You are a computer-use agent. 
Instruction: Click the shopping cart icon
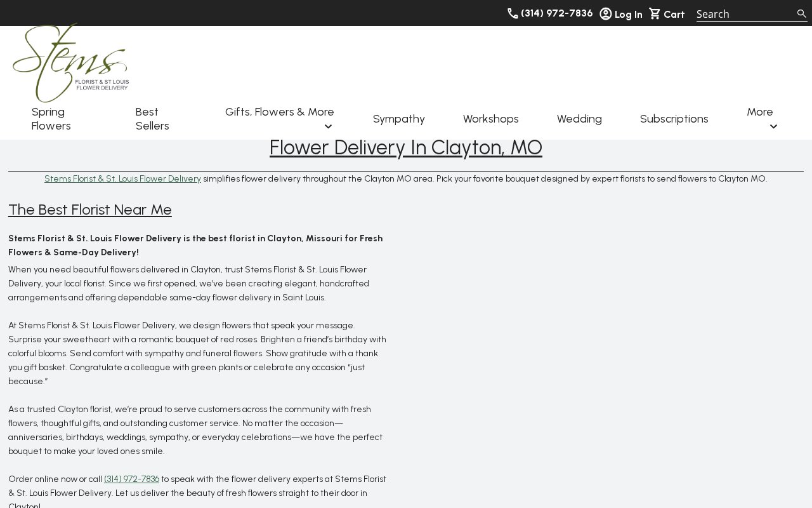pyautogui.click(x=655, y=13)
